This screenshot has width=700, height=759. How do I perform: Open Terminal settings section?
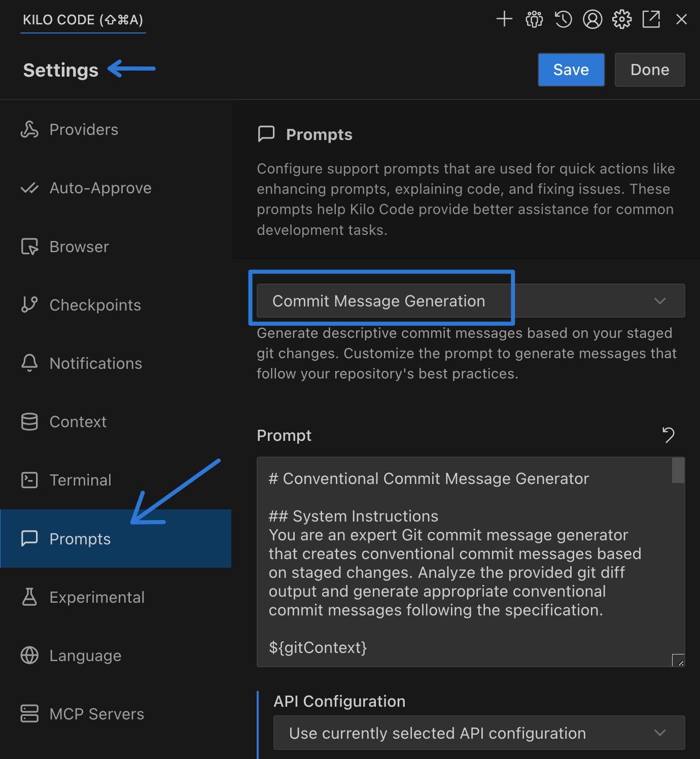tap(116, 480)
